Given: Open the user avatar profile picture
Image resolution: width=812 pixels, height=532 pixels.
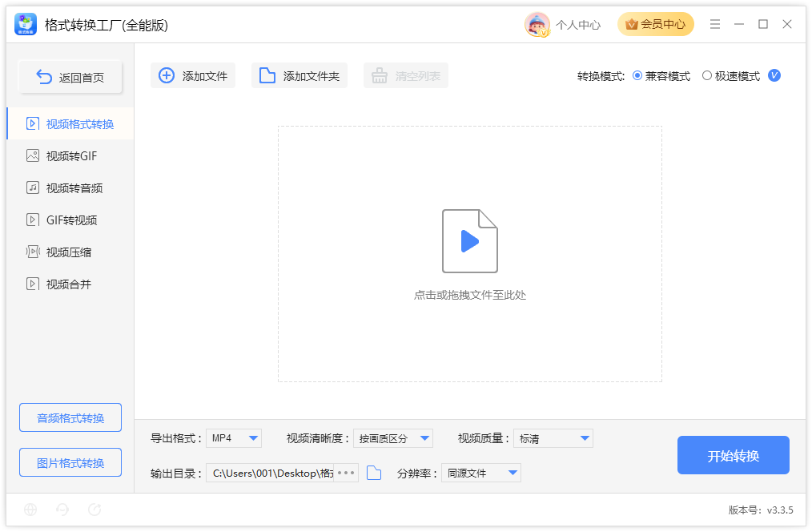Looking at the screenshot, I should pyautogui.click(x=537, y=24).
